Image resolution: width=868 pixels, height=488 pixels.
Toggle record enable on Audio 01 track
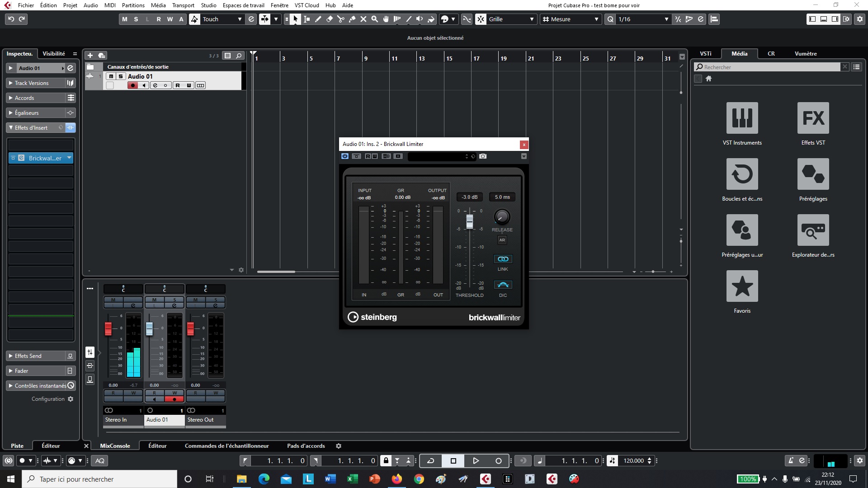click(132, 85)
